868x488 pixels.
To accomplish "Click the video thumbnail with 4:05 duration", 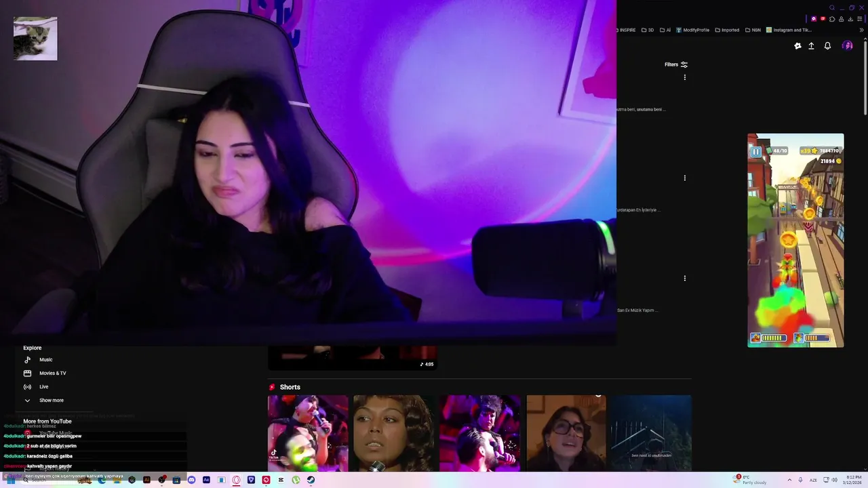I will tap(352, 357).
